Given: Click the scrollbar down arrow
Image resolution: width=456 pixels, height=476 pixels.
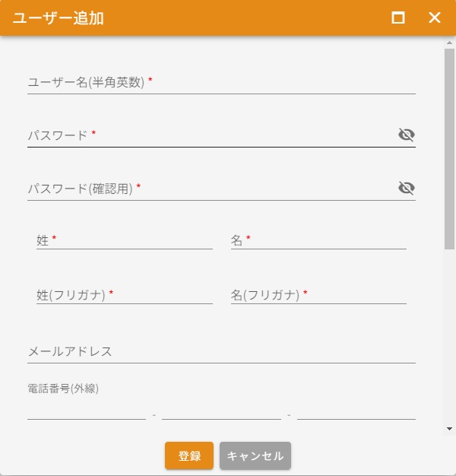Looking at the screenshot, I should coord(449,429).
